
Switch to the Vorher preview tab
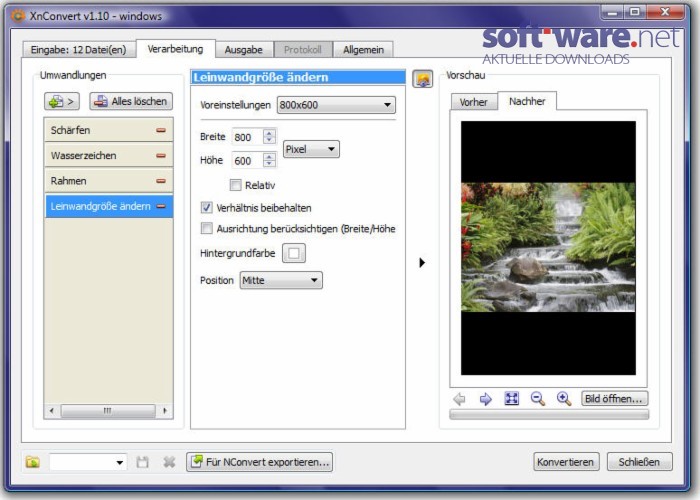coord(473,102)
